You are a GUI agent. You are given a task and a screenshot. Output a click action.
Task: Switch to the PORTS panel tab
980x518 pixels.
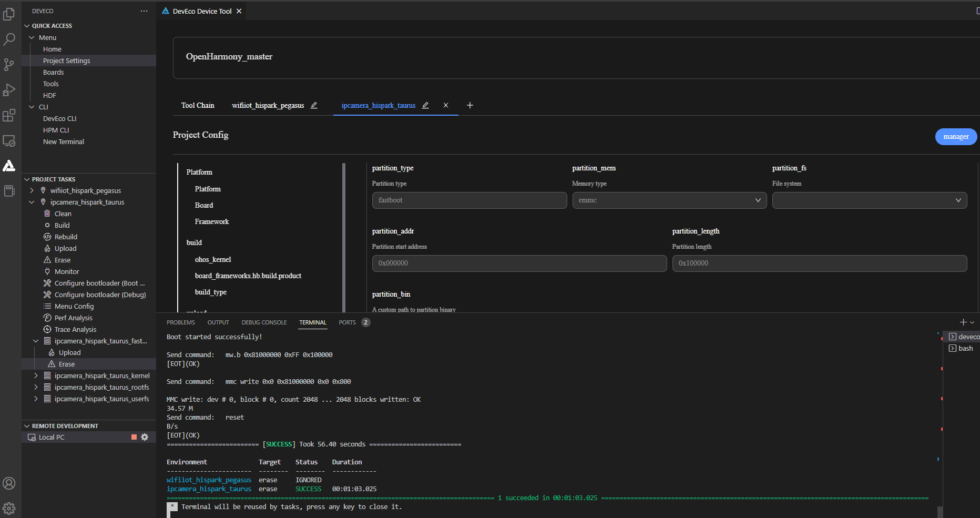(347, 322)
